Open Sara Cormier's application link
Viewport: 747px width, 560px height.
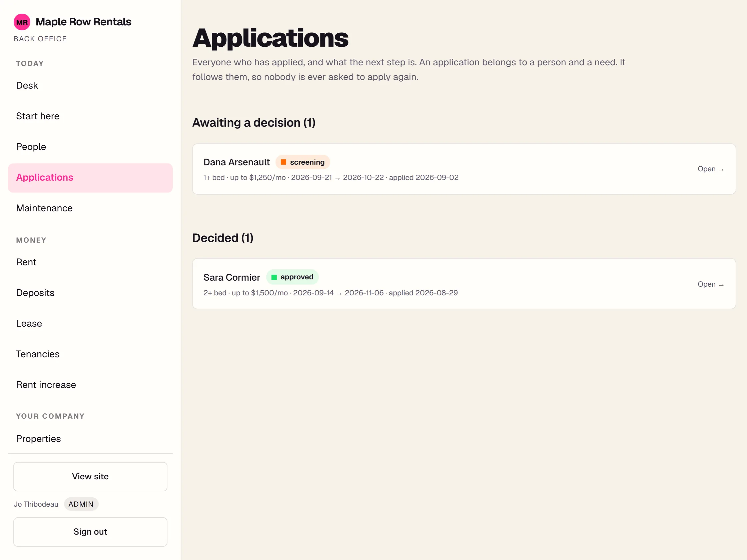click(711, 284)
